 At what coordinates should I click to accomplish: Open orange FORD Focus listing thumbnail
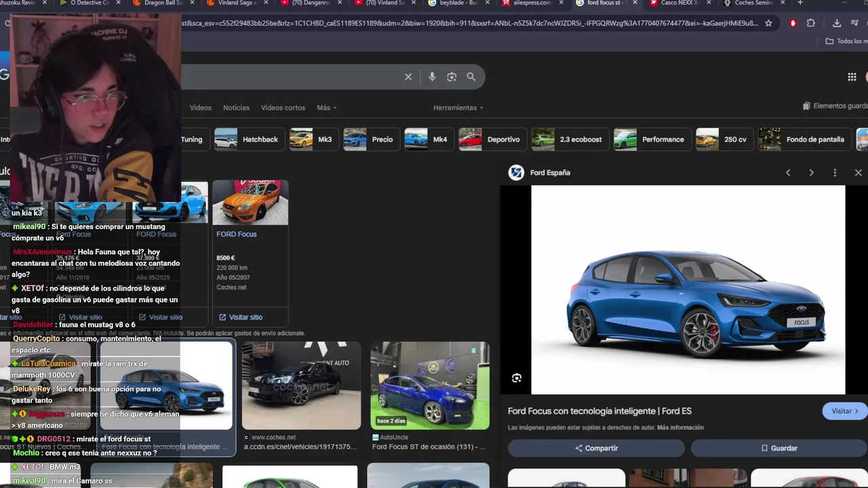point(250,202)
